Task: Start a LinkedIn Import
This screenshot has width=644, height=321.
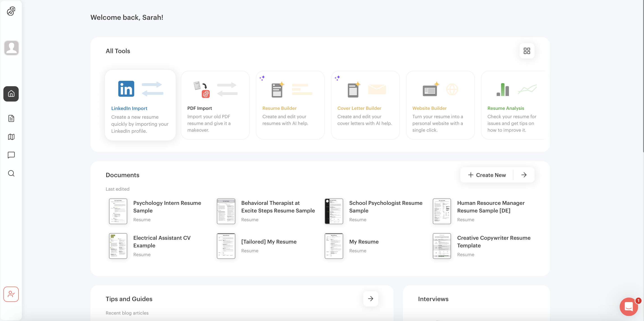Action: 140,105
